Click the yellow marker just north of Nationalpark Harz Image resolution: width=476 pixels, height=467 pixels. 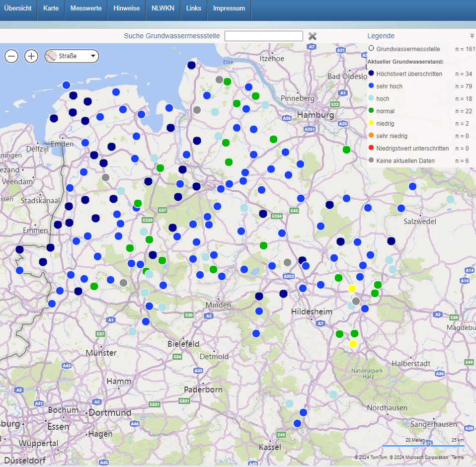353,344
